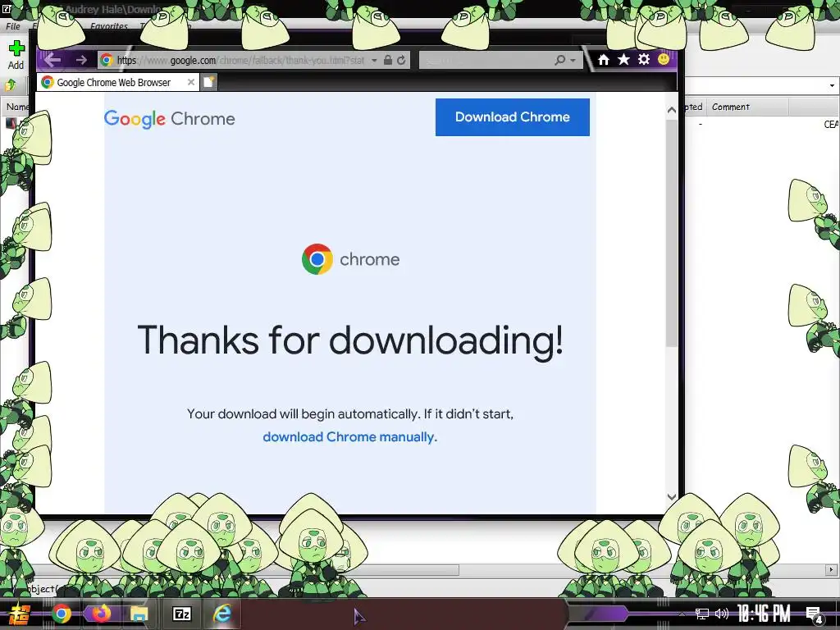
Task: Click the 10:46 PM taskbar clock
Action: coord(764,614)
